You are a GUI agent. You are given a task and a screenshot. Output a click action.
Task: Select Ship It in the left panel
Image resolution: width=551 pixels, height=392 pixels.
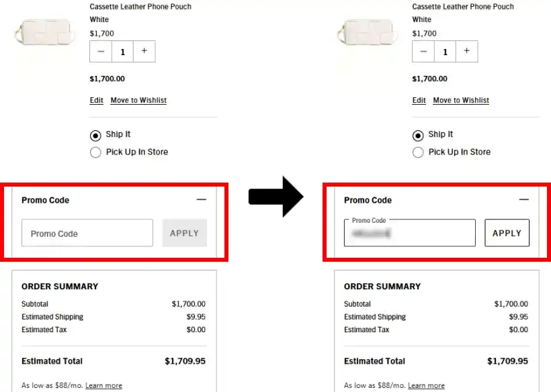tap(95, 135)
